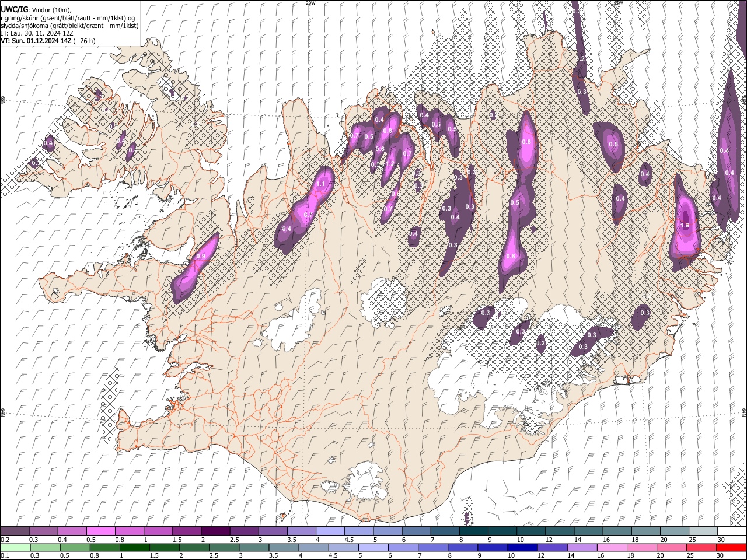Click the pinkish-red swatch labeled 25 on lower scale

(701, 547)
